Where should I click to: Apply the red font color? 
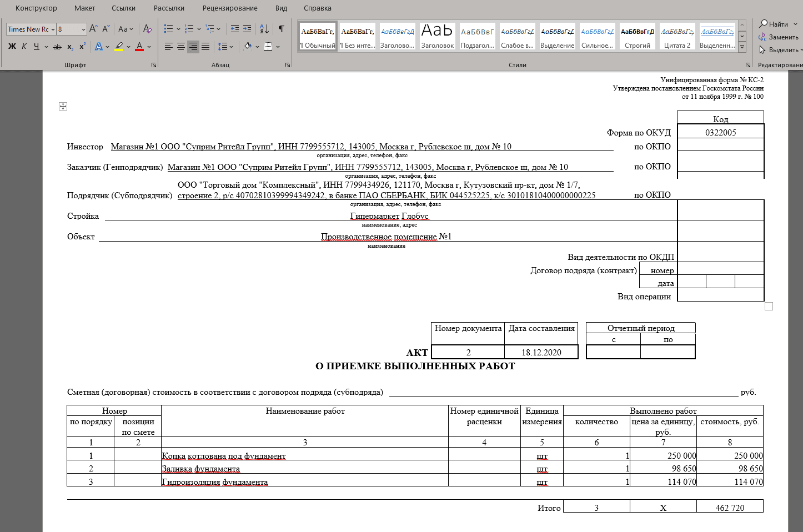(139, 47)
